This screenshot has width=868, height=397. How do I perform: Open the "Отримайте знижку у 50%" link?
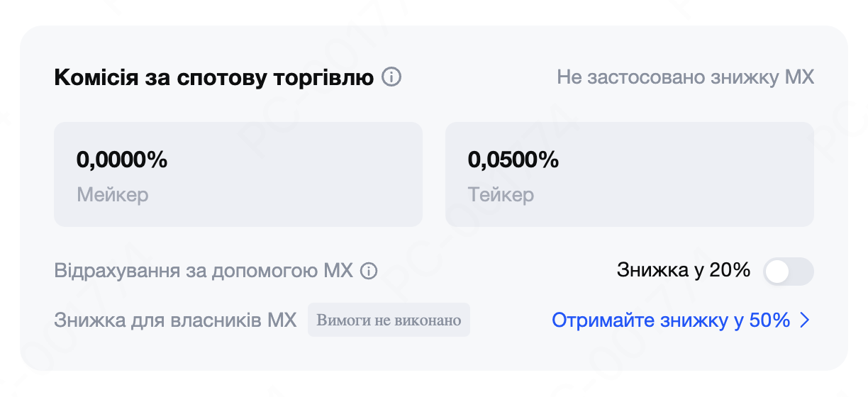coord(671,321)
